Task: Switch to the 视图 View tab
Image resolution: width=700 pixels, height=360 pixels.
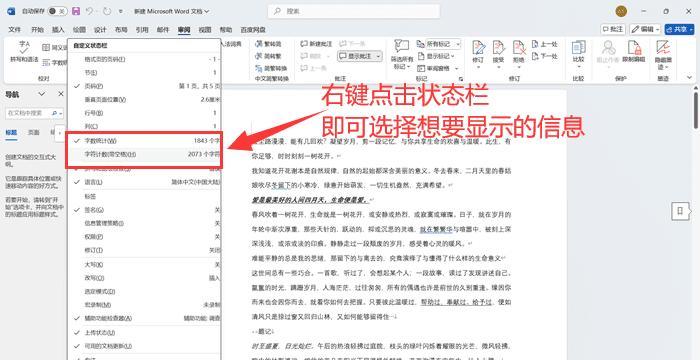Action: (x=205, y=29)
